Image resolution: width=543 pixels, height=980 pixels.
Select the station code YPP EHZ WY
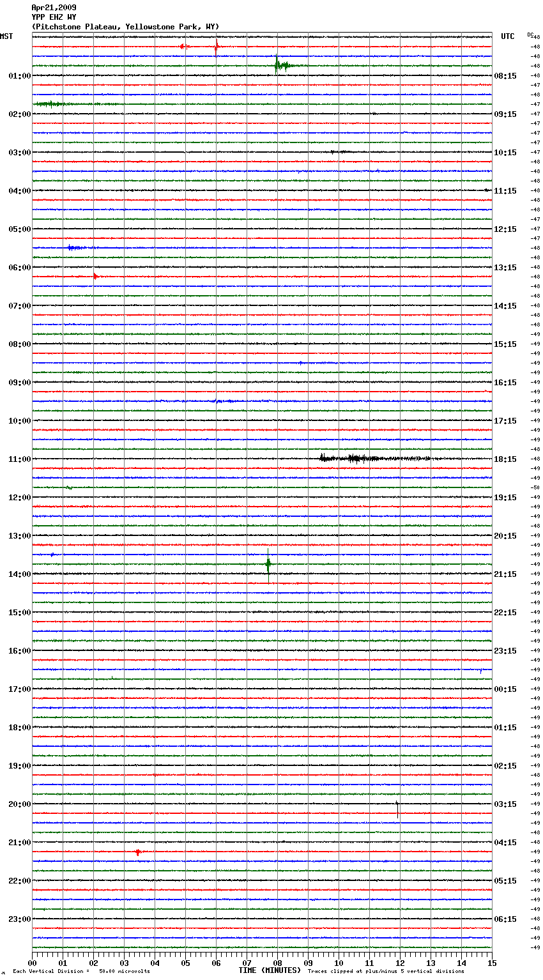(54, 17)
